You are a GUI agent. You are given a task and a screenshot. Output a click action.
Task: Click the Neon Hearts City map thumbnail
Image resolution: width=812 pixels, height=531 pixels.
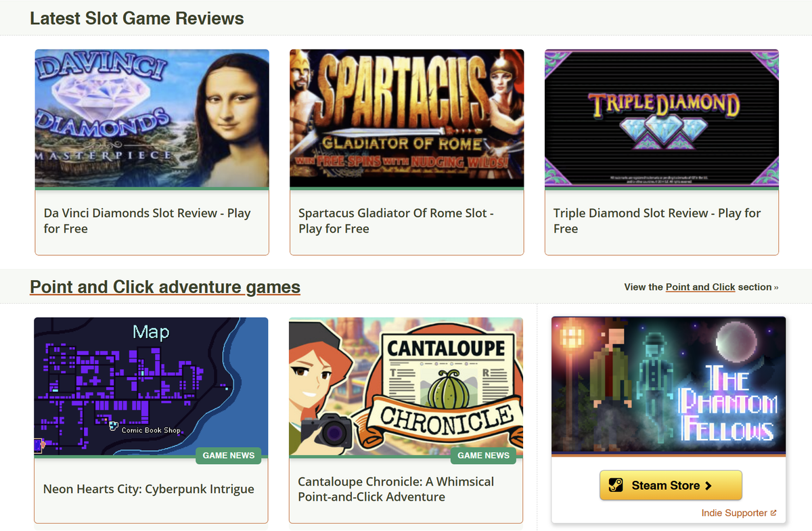click(151, 387)
